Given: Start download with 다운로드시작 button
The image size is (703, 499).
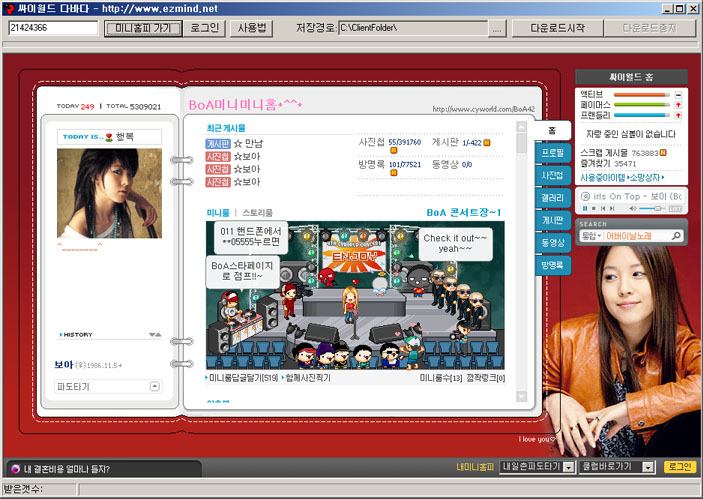Looking at the screenshot, I should (x=557, y=28).
